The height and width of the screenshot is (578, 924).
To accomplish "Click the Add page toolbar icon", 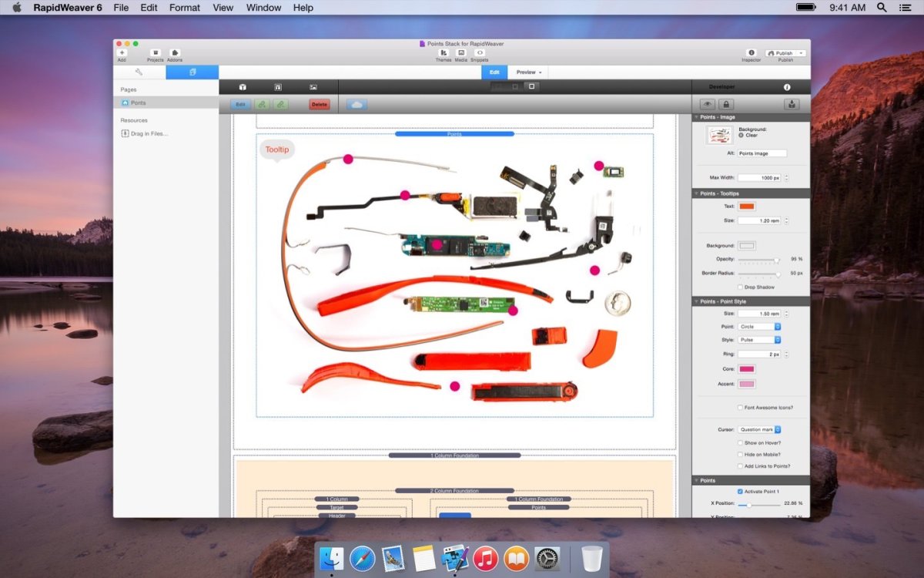I will (x=122, y=52).
